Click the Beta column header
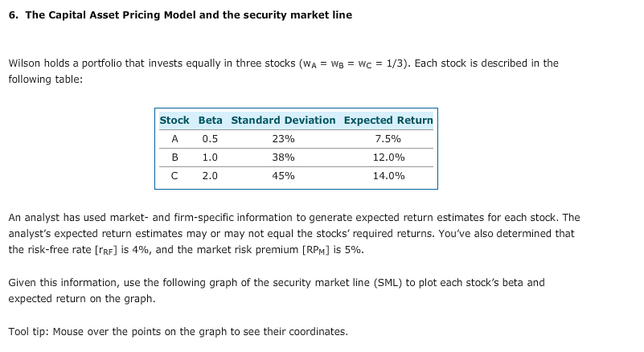The image size is (644, 352). [x=211, y=121]
